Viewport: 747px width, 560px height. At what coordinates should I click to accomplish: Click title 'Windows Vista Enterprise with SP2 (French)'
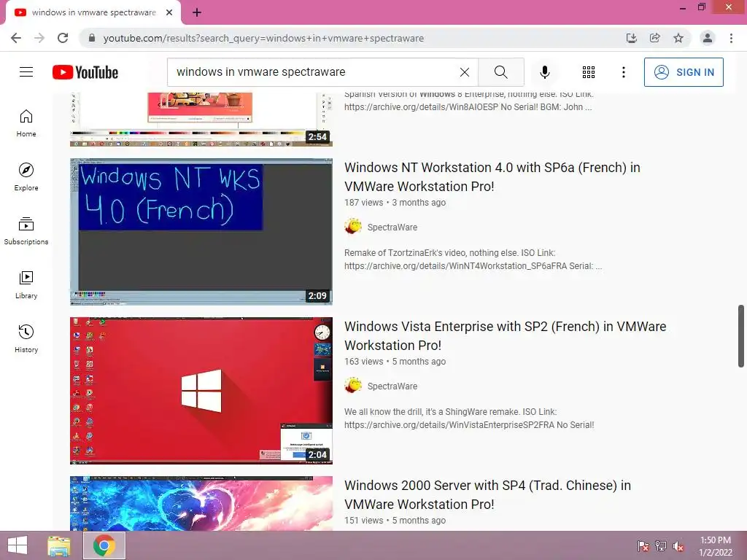[x=505, y=335]
